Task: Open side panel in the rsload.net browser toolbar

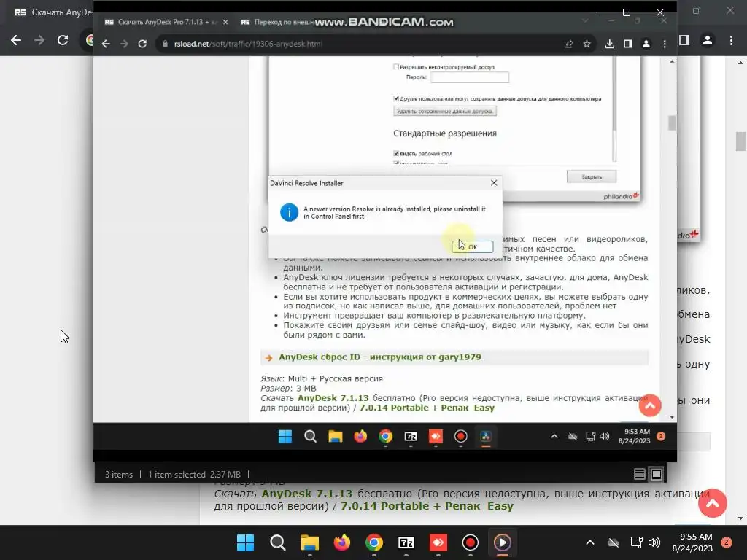Action: 628,44
